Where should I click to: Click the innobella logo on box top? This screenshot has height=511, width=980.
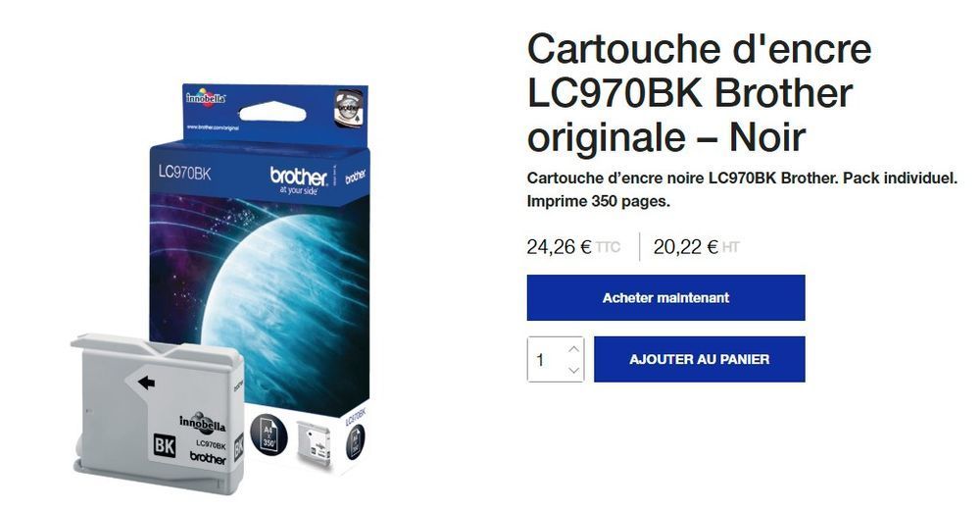[x=206, y=97]
